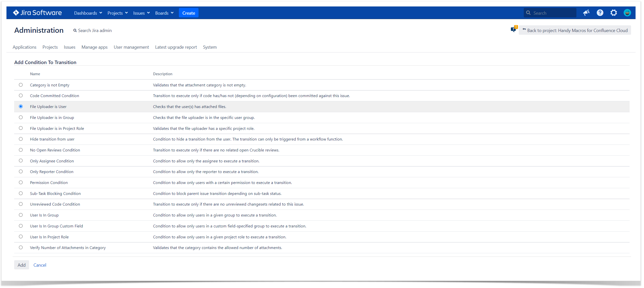Open the Help question mark icon

(x=600, y=13)
